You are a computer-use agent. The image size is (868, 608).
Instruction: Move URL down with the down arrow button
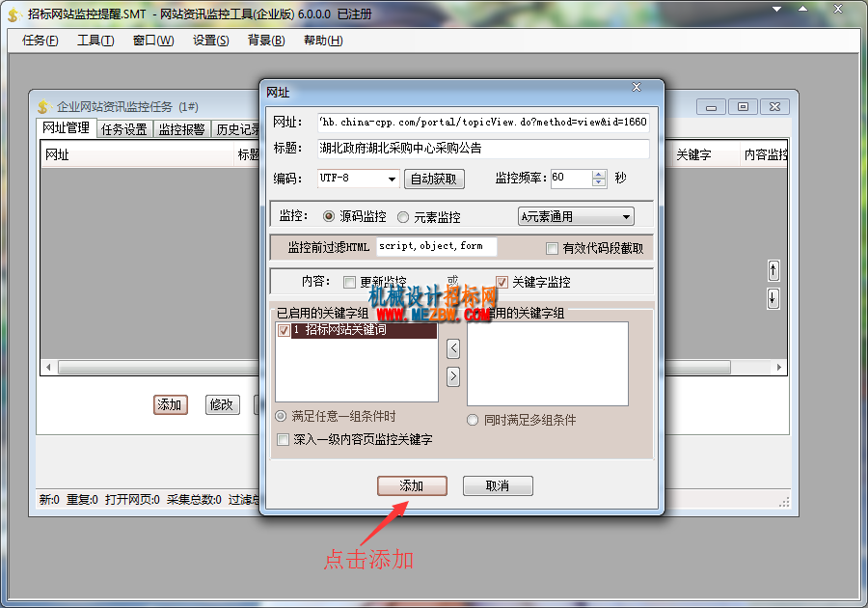pos(773,298)
